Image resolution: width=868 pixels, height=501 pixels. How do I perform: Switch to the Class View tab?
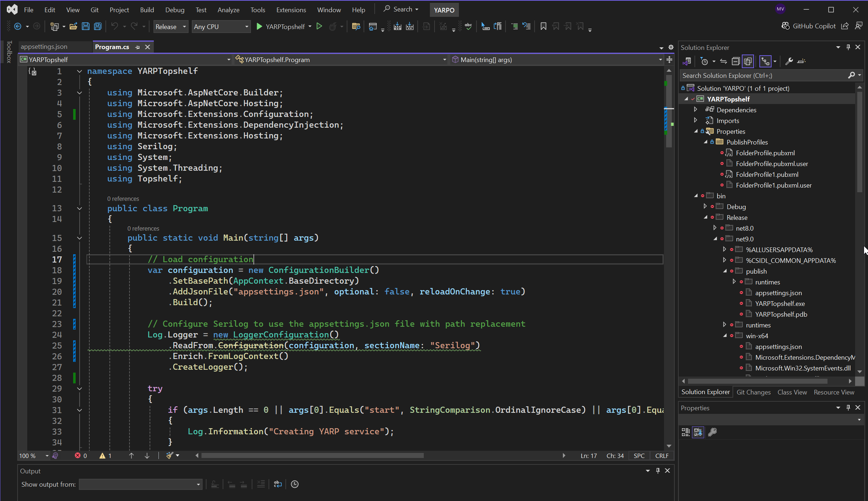pos(792,392)
